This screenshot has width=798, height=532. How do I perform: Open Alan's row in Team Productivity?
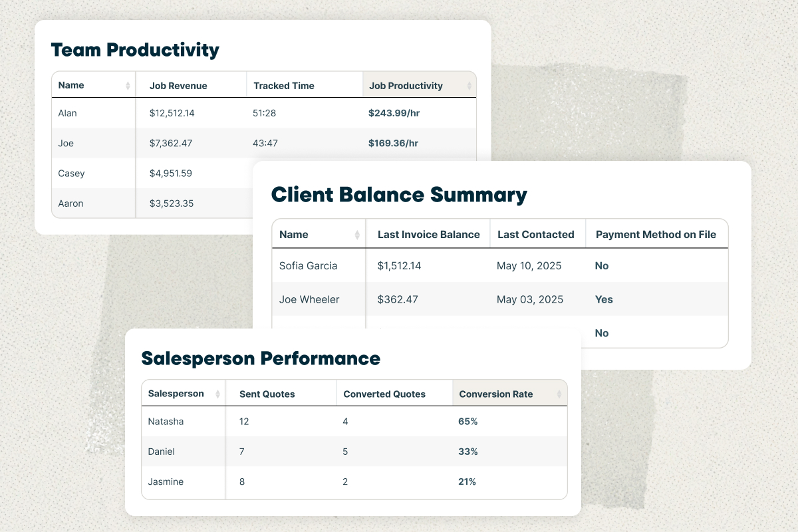[68, 113]
